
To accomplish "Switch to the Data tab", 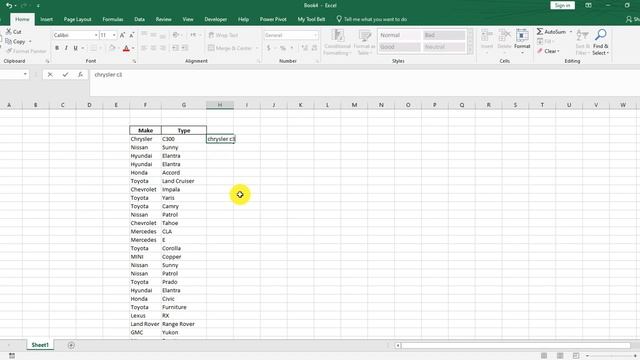I will [140, 19].
